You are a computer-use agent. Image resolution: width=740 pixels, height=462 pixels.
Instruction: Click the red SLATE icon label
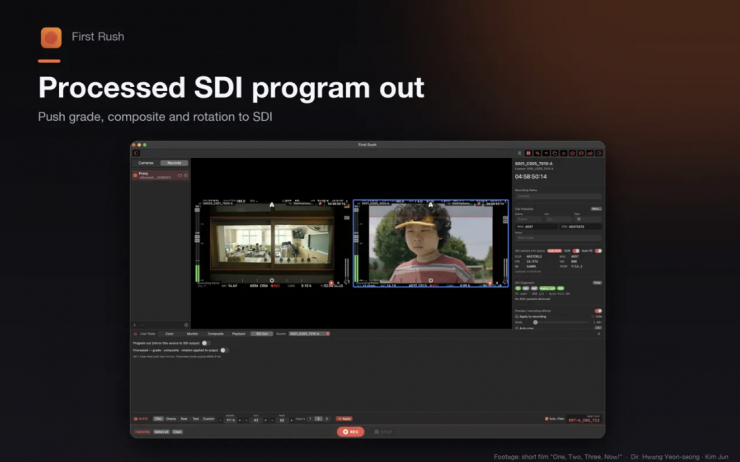141,419
